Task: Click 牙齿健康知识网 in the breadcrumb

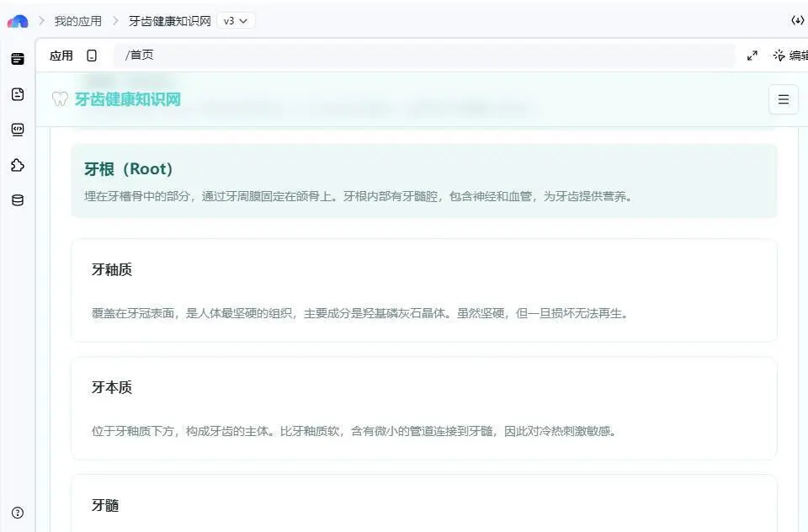Action: (x=169, y=21)
